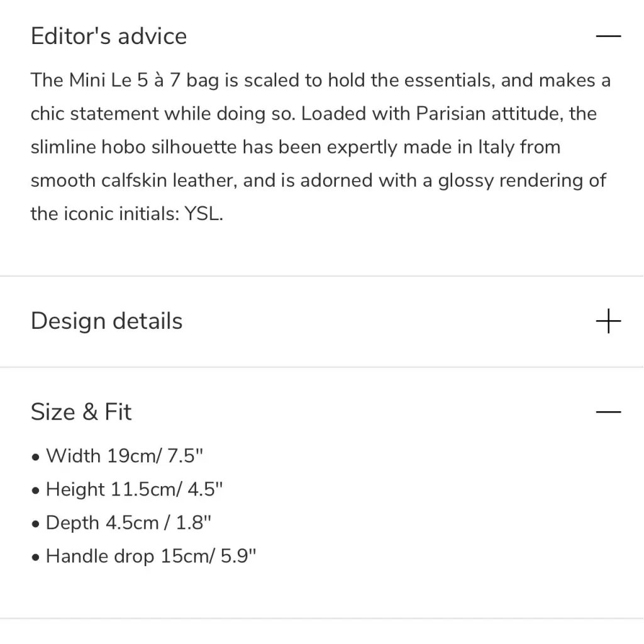The height and width of the screenshot is (644, 644).
Task: Click the bullet dot before Width
Action: (36, 457)
